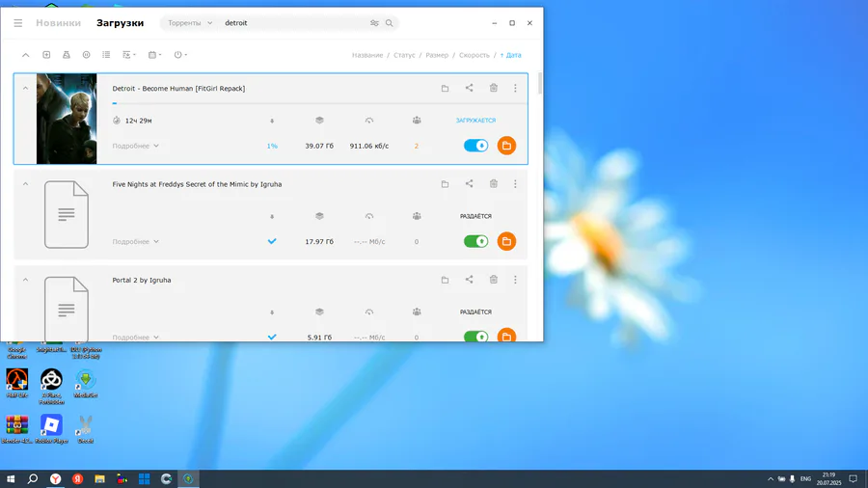
Task: Open the Half-Life desktop shortcut
Action: [x=17, y=384]
